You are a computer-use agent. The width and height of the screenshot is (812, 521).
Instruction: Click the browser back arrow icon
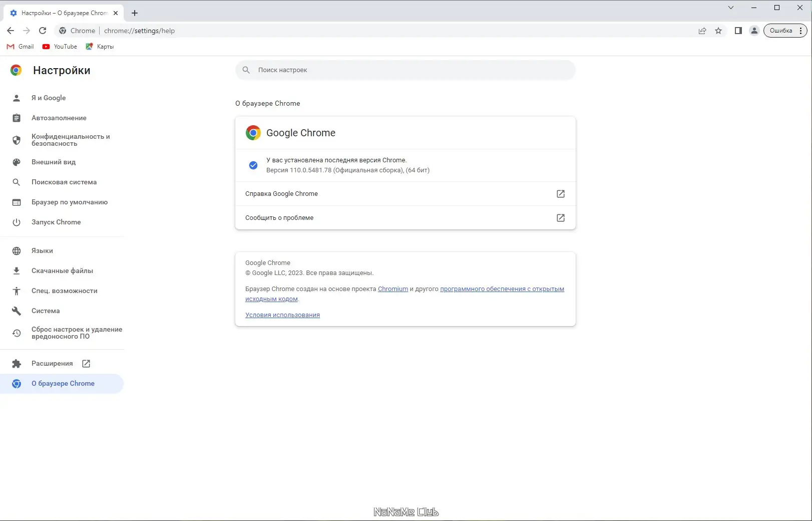(x=11, y=31)
